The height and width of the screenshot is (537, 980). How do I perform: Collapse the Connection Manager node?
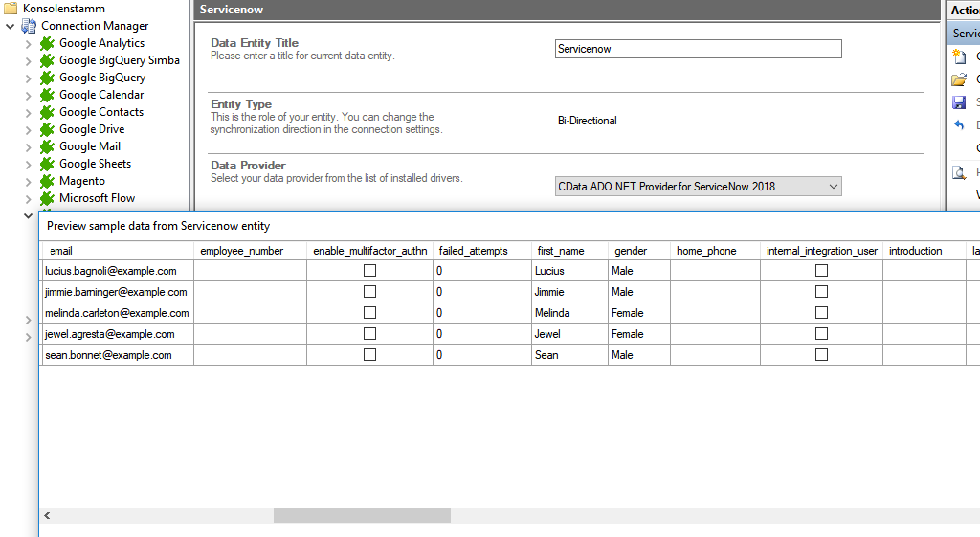pos(10,26)
